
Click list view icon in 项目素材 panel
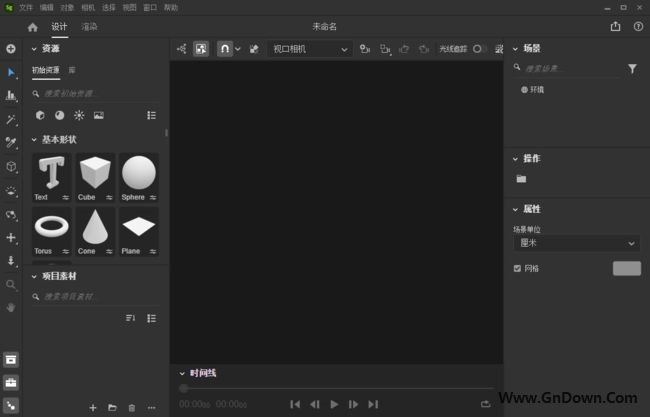pyautogui.click(x=152, y=318)
